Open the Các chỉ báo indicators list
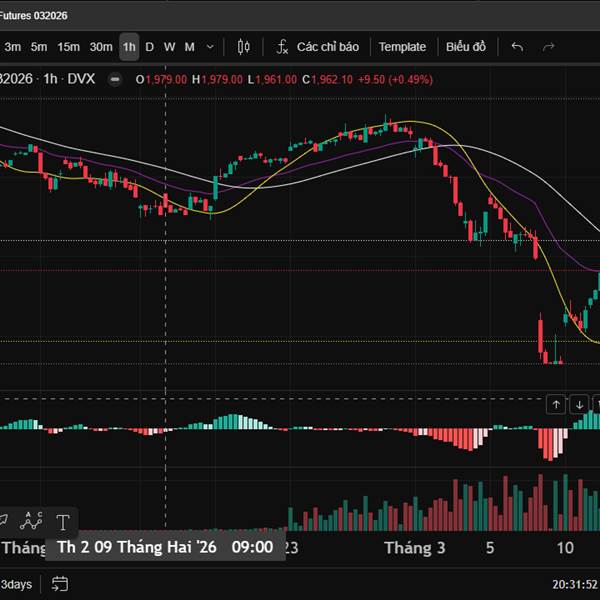 (328, 47)
